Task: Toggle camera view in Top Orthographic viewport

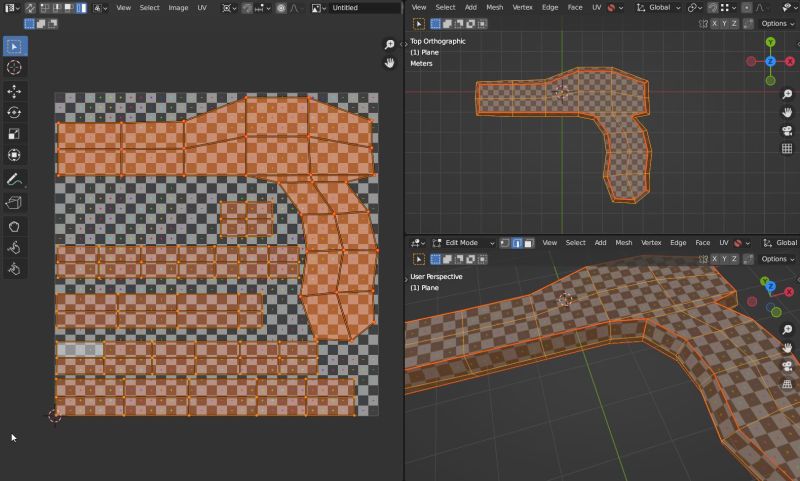Action: tap(787, 130)
